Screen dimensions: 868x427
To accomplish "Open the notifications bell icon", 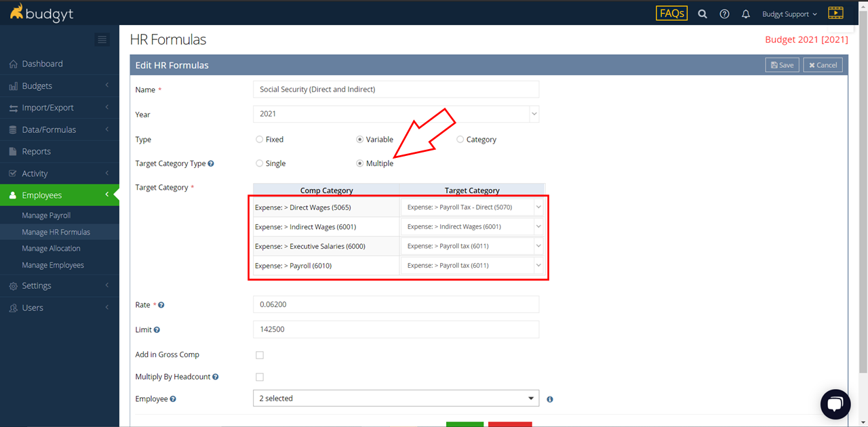I will [746, 14].
